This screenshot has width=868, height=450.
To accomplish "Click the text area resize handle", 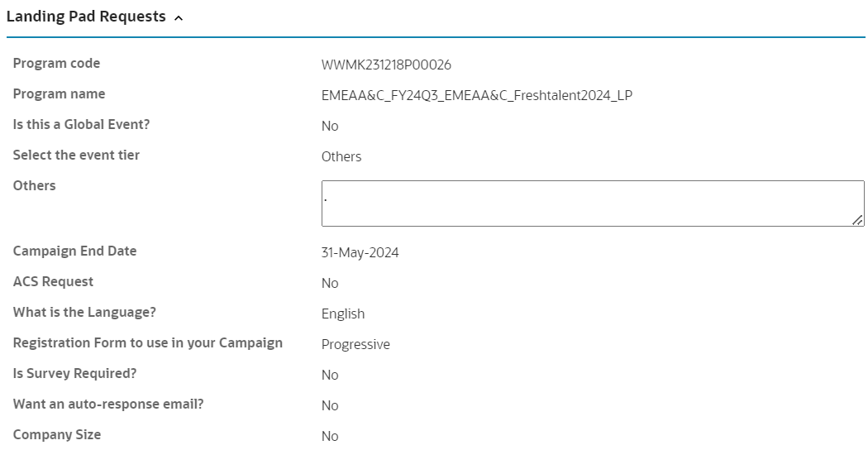I will point(857,219).
